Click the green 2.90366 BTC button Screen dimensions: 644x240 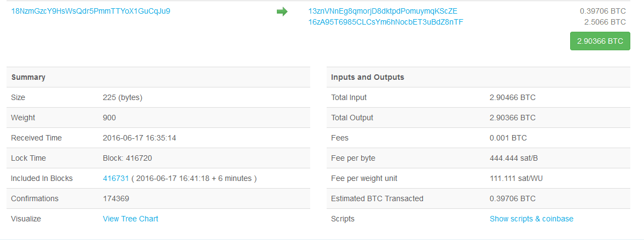600,41
